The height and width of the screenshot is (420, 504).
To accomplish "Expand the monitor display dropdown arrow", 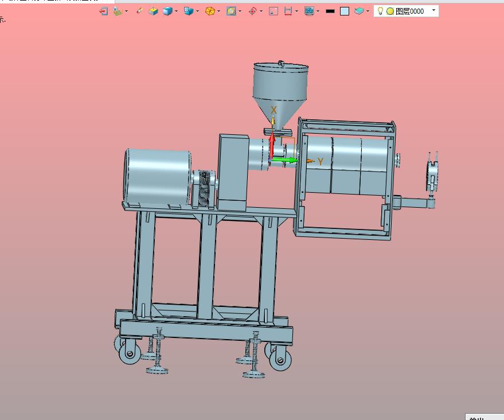I will 318,11.
